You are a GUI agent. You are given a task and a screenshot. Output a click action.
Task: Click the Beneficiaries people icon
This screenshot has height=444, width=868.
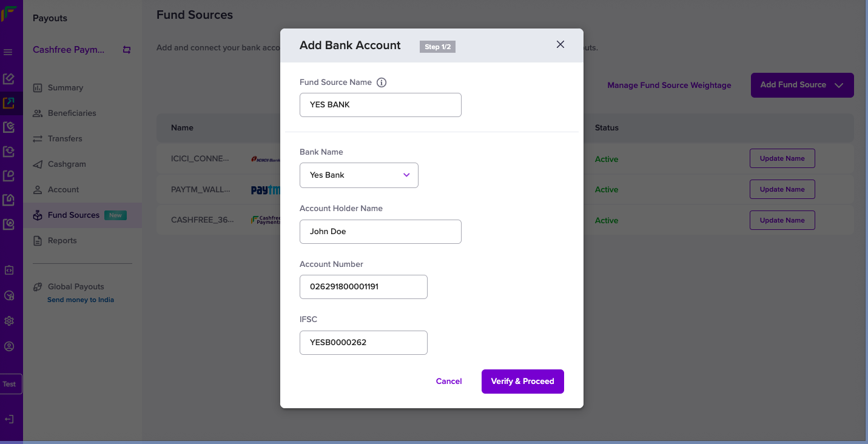38,113
